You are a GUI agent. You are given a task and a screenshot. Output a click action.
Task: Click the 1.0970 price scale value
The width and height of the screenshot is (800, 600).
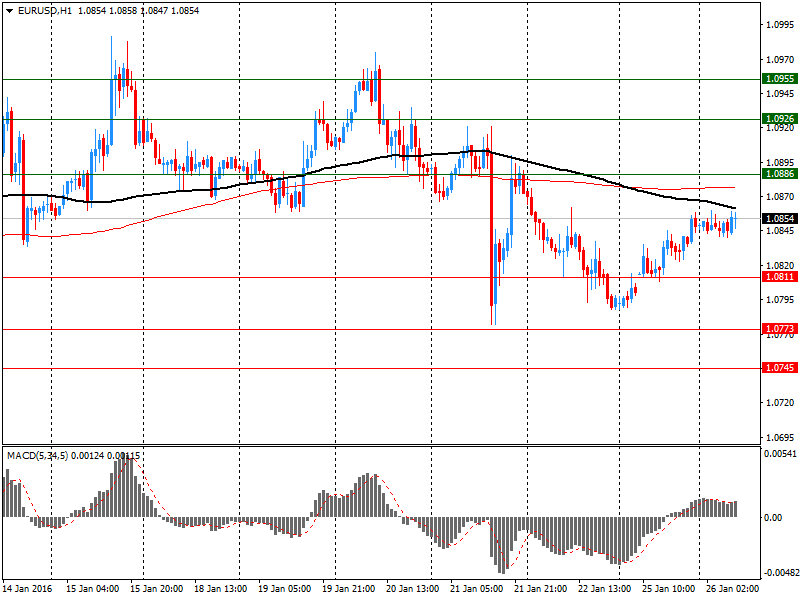point(780,60)
